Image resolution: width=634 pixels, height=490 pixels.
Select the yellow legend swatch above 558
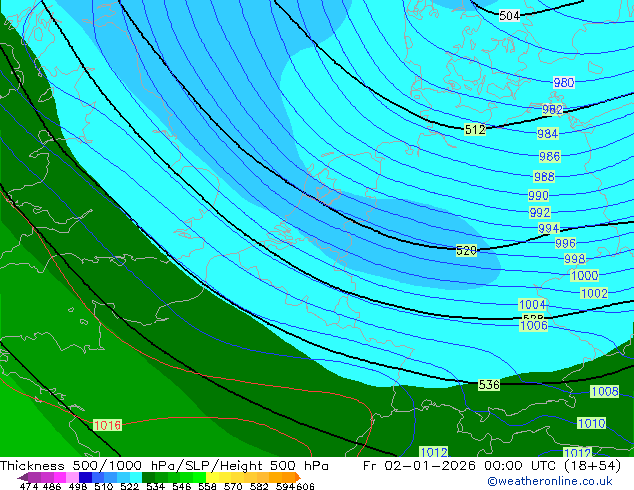click(212, 477)
